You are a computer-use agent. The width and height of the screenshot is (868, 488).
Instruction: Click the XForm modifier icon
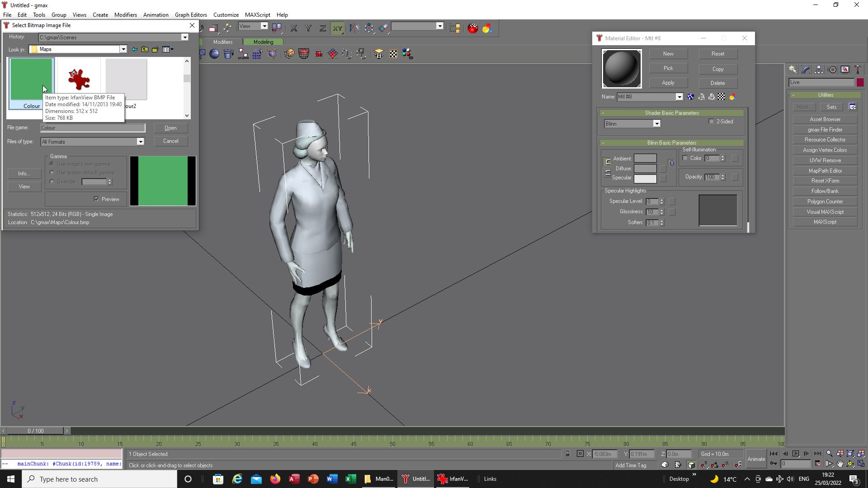(243, 54)
